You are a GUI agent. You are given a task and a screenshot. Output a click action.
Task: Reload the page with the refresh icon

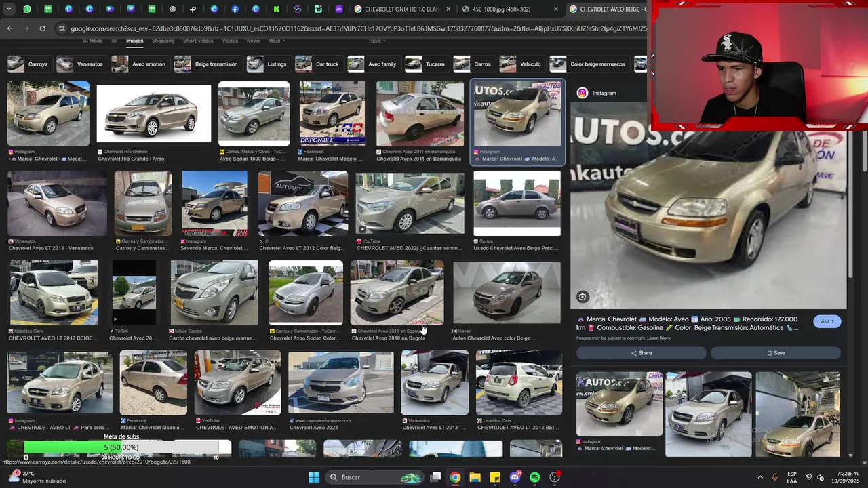pos(42,28)
